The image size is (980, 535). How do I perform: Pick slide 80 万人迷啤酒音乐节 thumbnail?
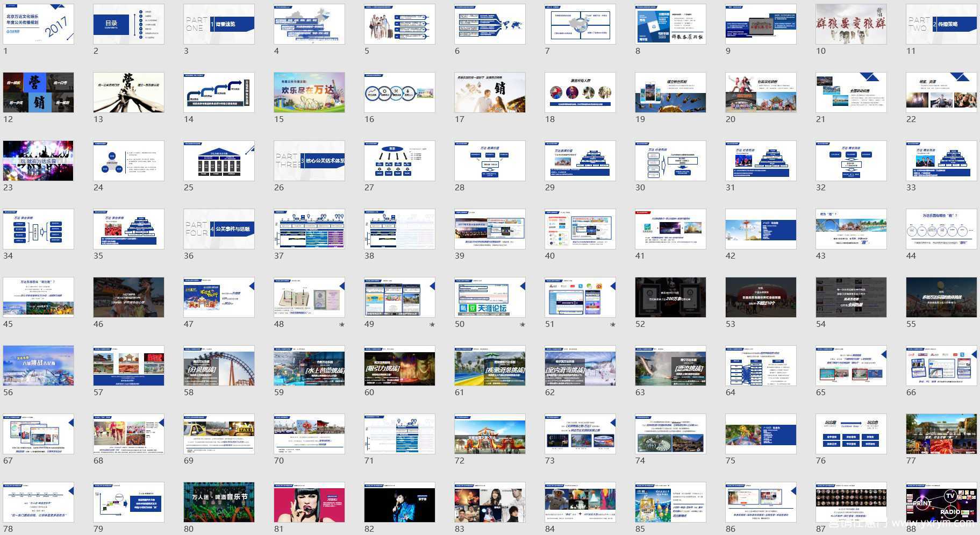(219, 502)
